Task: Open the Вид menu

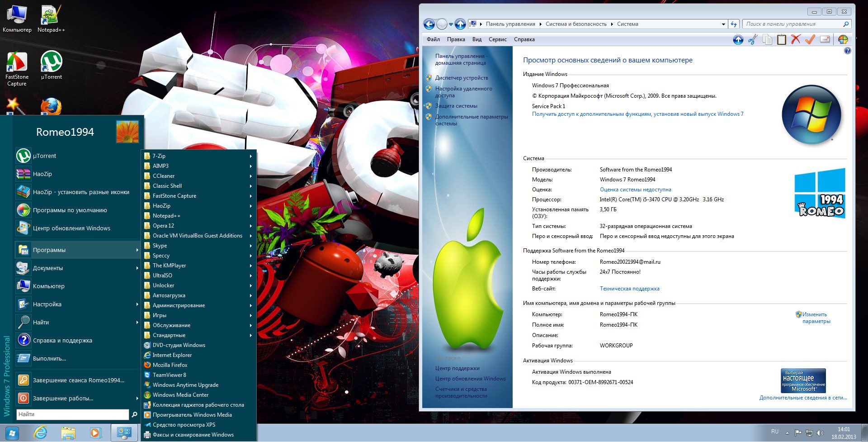Action: point(477,39)
